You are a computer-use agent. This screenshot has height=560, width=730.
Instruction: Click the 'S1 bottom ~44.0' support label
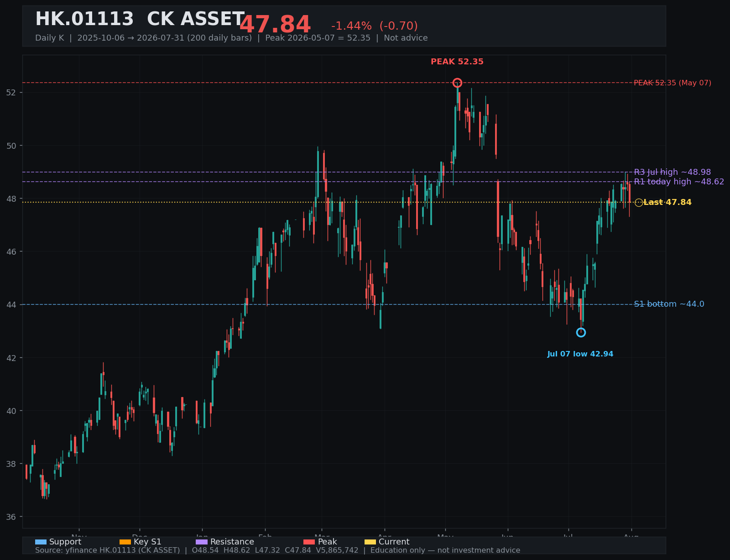coord(669,304)
